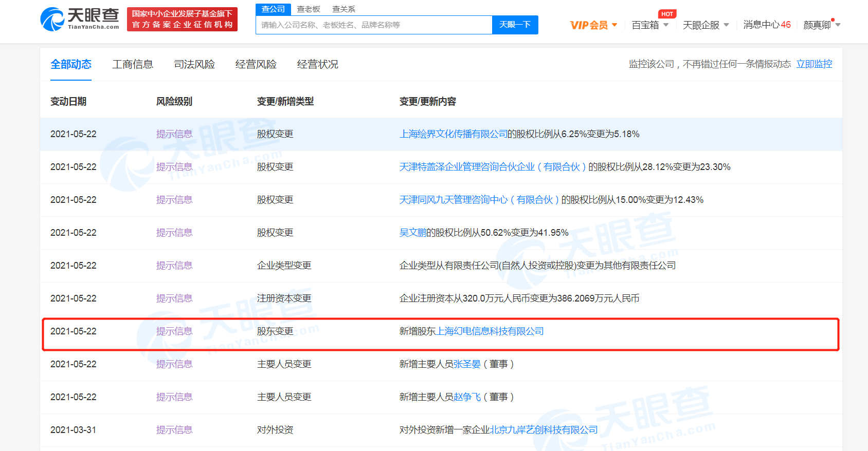Screen dimensions: 868x451
Task: Click the red national fund banner badge
Action: click(182, 20)
